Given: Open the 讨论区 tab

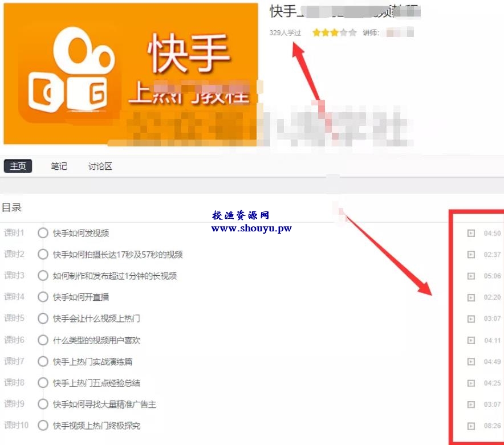Looking at the screenshot, I should point(100,166).
